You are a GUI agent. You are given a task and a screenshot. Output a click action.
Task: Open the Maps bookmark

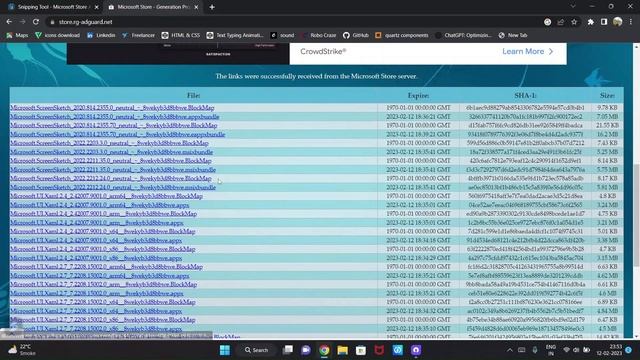click(17, 35)
